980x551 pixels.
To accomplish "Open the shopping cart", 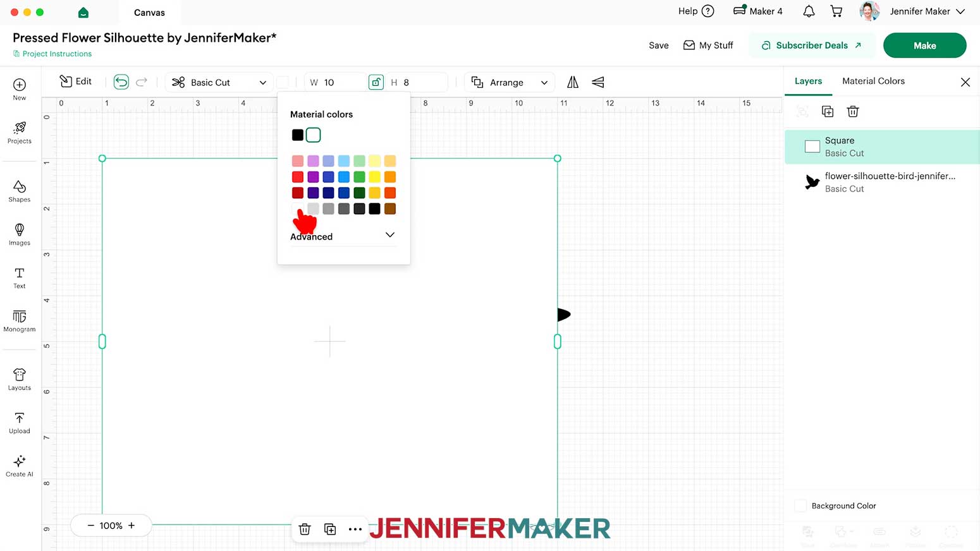I will pyautogui.click(x=836, y=11).
